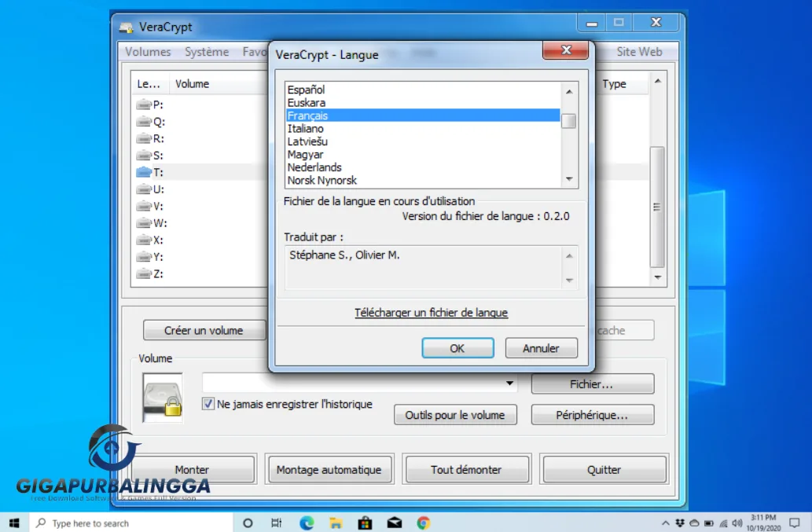Open the volume path dropdown arrow
812x532 pixels.
click(509, 383)
